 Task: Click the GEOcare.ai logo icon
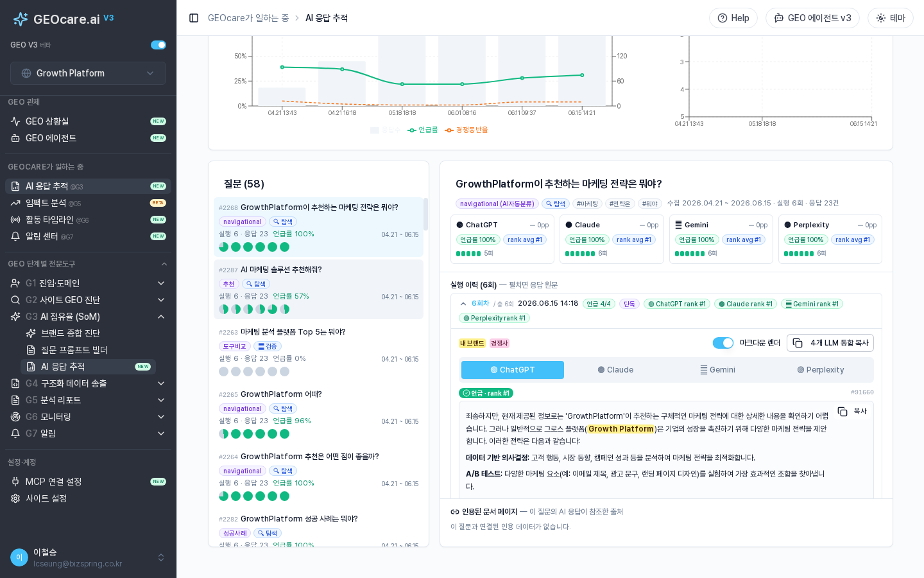point(21,19)
